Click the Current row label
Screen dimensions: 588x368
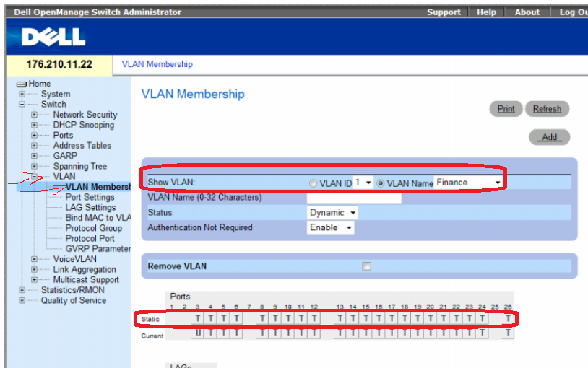point(152,336)
